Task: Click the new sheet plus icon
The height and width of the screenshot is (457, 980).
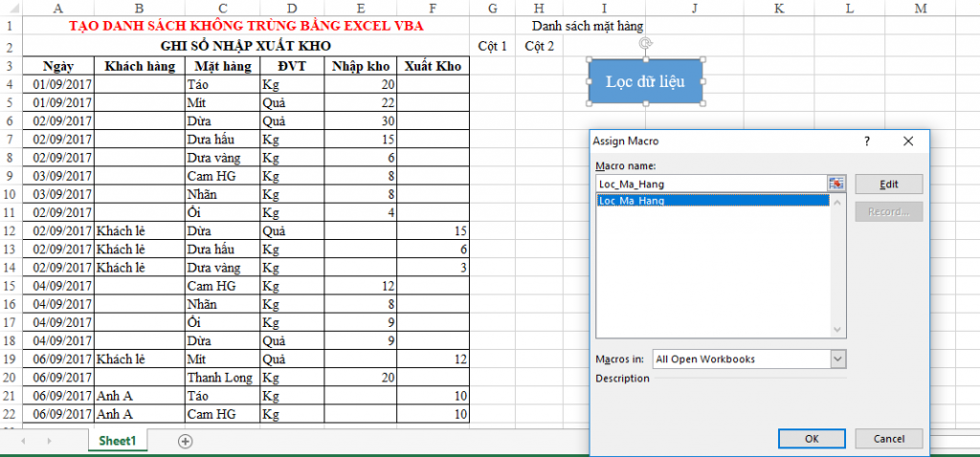Action: point(186,441)
